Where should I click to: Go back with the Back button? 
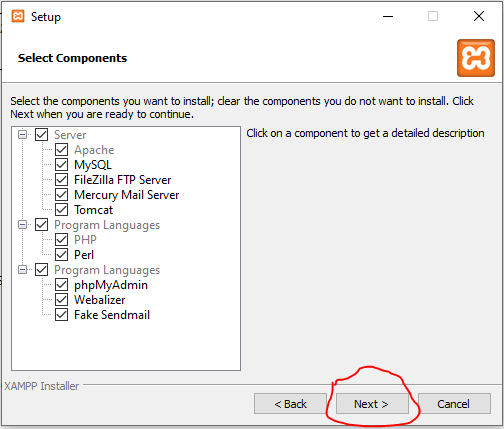click(x=290, y=404)
